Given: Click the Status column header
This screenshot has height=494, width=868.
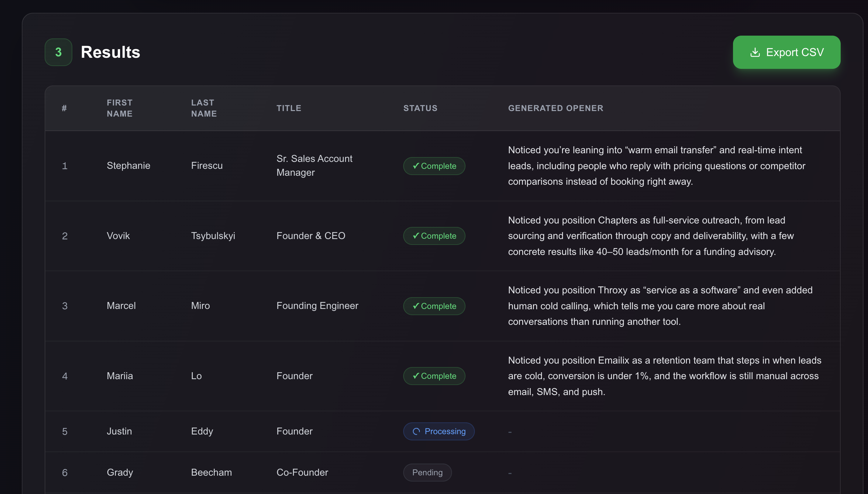Looking at the screenshot, I should click(420, 108).
